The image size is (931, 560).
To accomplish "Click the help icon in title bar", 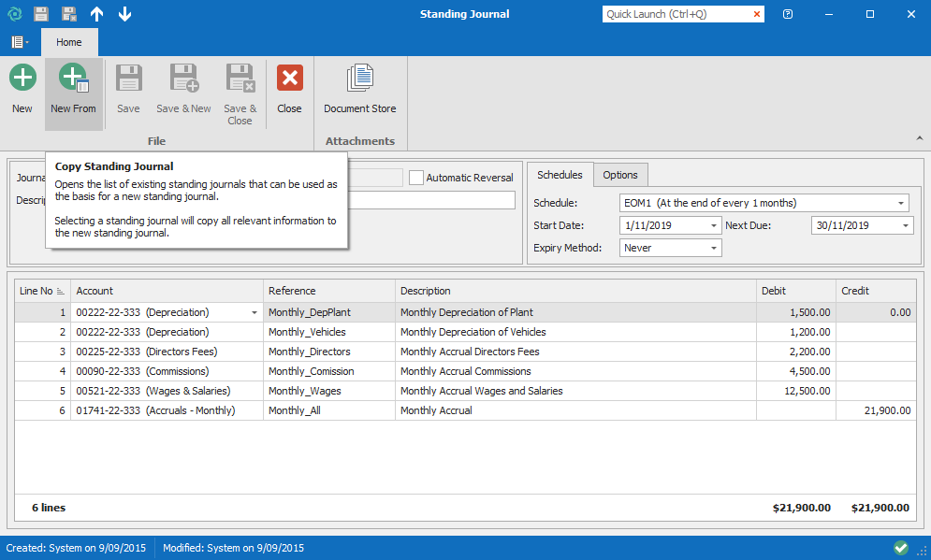I will (x=789, y=14).
